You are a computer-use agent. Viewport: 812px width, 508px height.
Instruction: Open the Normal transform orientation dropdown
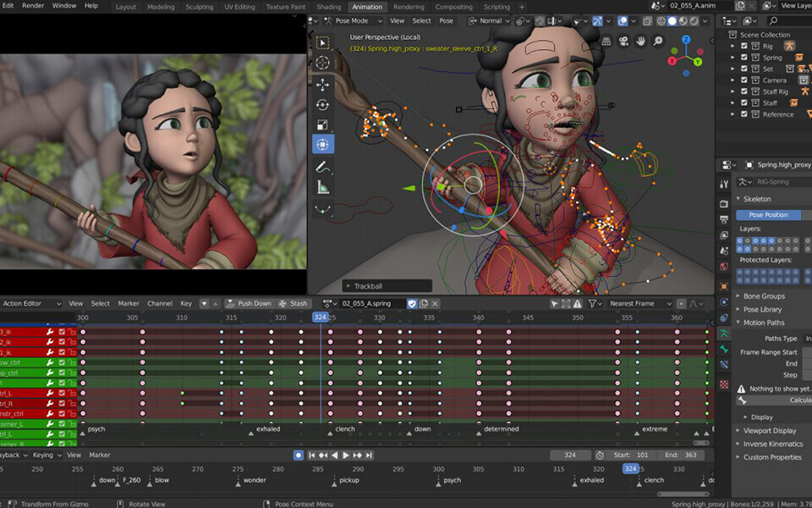tap(488, 21)
